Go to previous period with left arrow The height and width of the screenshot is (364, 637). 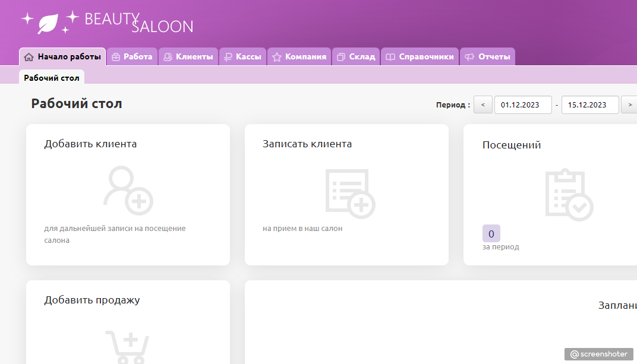pos(483,105)
